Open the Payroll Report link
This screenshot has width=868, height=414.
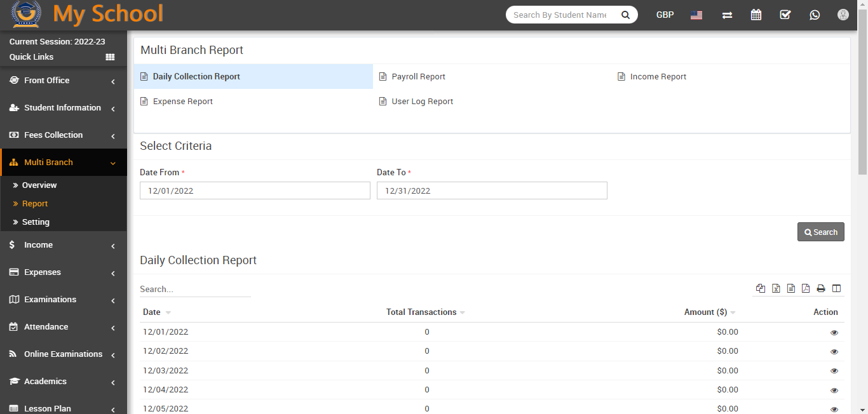(418, 77)
